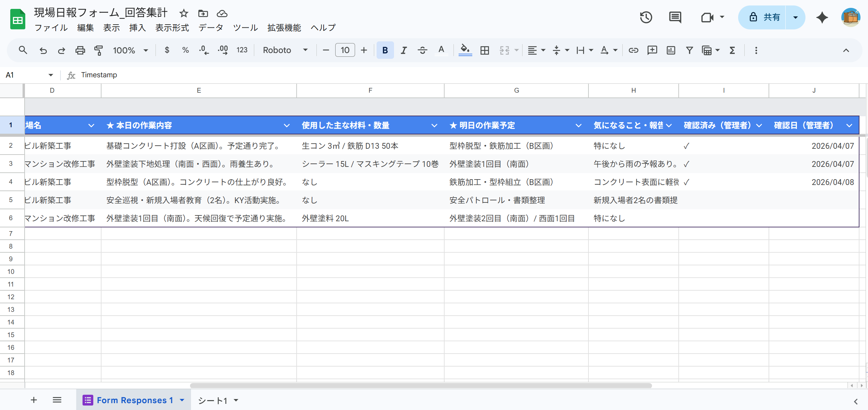
Task: Open filter dropdown on 本日の作業内容 column
Action: pyautogui.click(x=286, y=125)
